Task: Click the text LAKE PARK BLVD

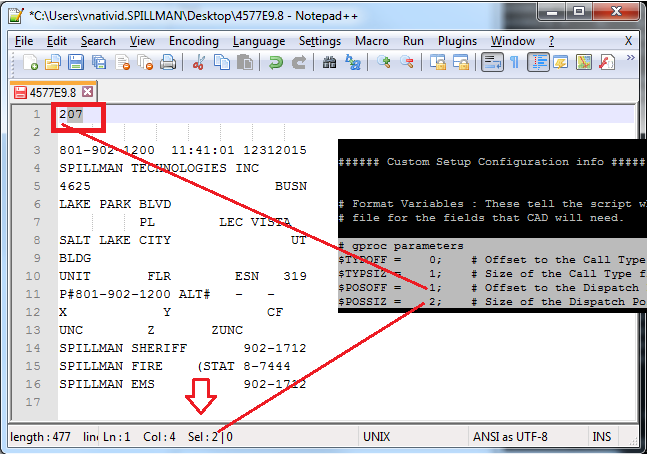Action: 115,204
